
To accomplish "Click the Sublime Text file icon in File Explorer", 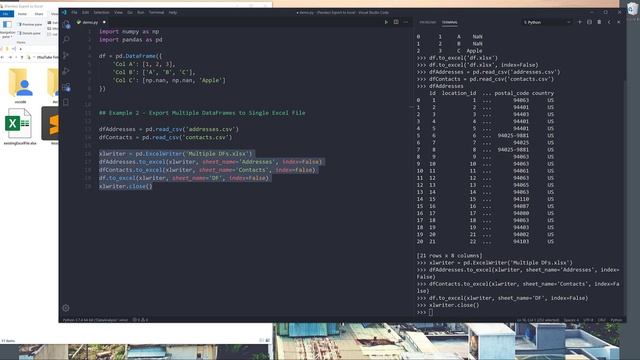I will tap(51, 124).
